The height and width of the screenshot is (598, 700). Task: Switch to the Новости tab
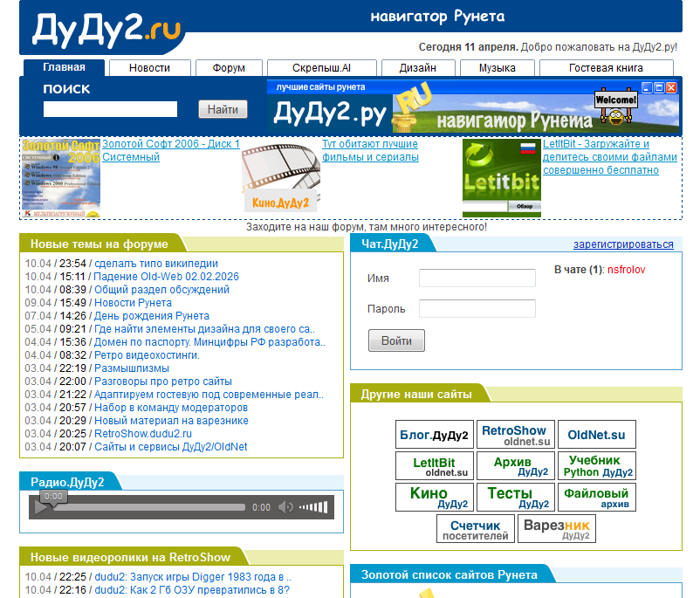149,68
